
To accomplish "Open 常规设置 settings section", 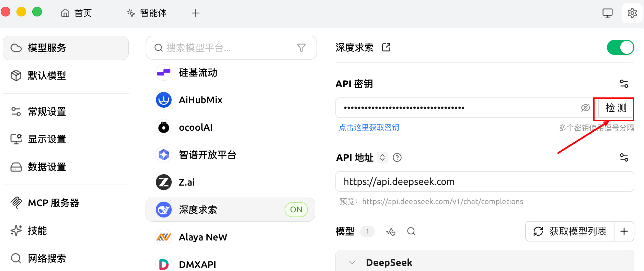I will tap(66, 111).
